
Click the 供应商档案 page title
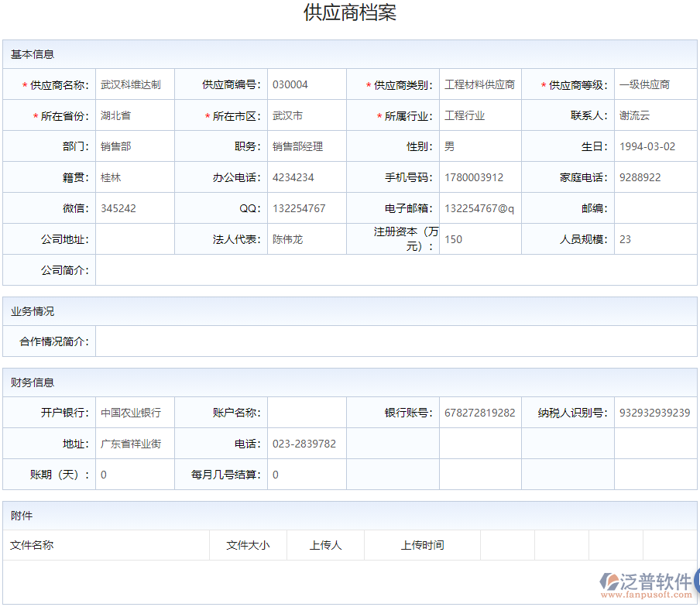point(349,13)
